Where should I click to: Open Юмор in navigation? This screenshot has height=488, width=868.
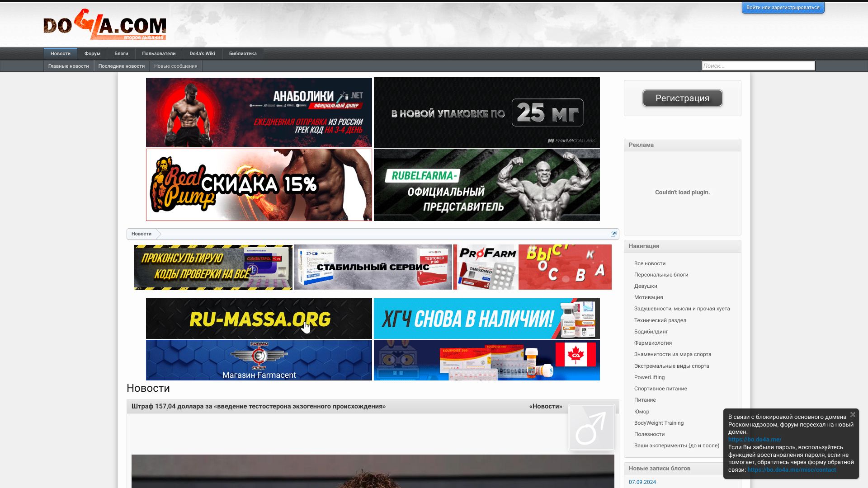pyautogui.click(x=642, y=412)
